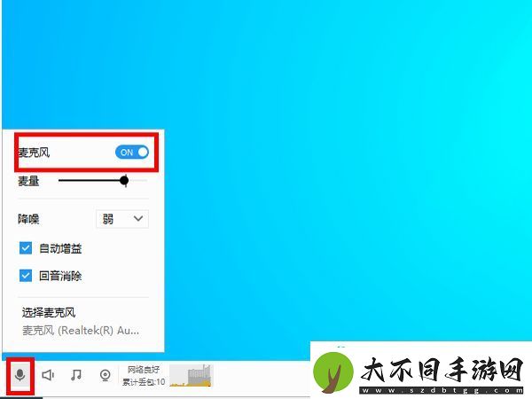532x399 pixels.
Task: Click the microphone icon in bottom toolbar
Action: click(20, 375)
